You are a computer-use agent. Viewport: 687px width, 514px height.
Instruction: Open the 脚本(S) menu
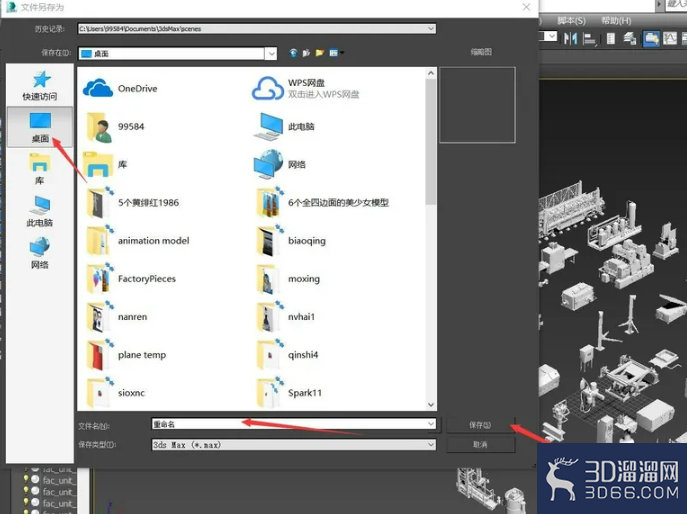571,21
